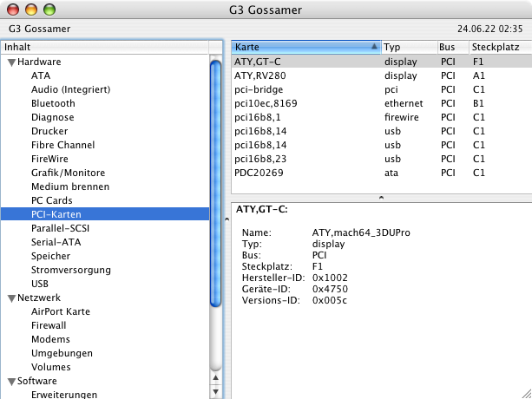The height and width of the screenshot is (399, 532).
Task: Click the yellow minimize window button
Action: coord(31,10)
